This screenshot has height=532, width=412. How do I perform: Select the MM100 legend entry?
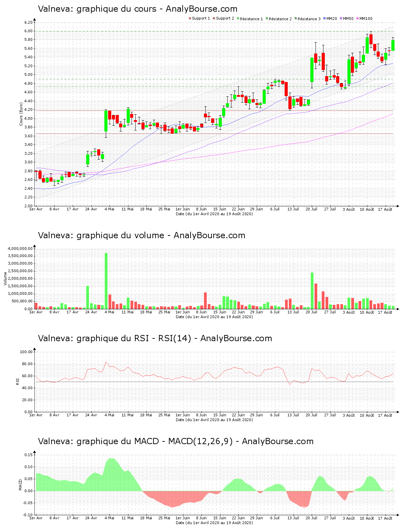(x=364, y=19)
